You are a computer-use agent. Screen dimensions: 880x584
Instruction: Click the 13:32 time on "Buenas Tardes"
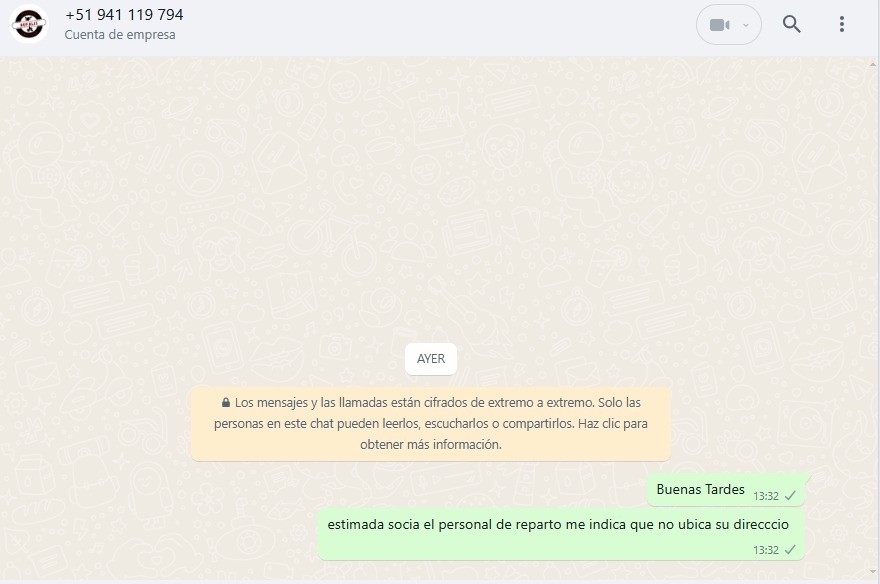coord(765,496)
